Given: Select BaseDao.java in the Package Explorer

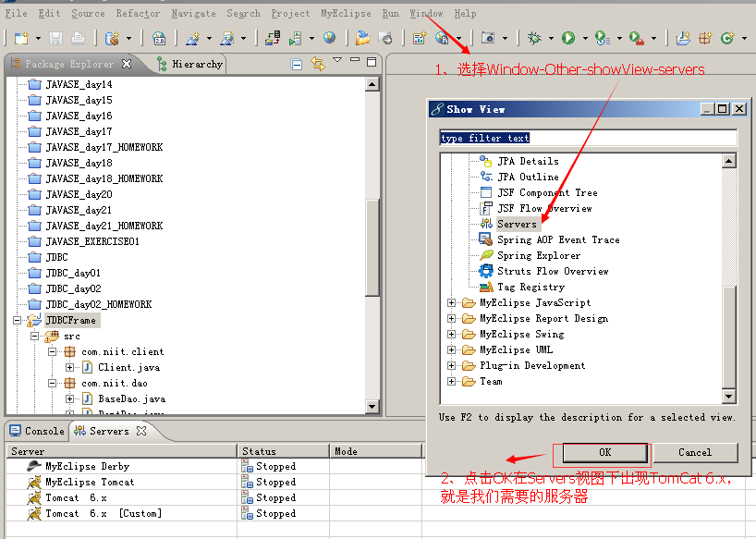Looking at the screenshot, I should (131, 398).
